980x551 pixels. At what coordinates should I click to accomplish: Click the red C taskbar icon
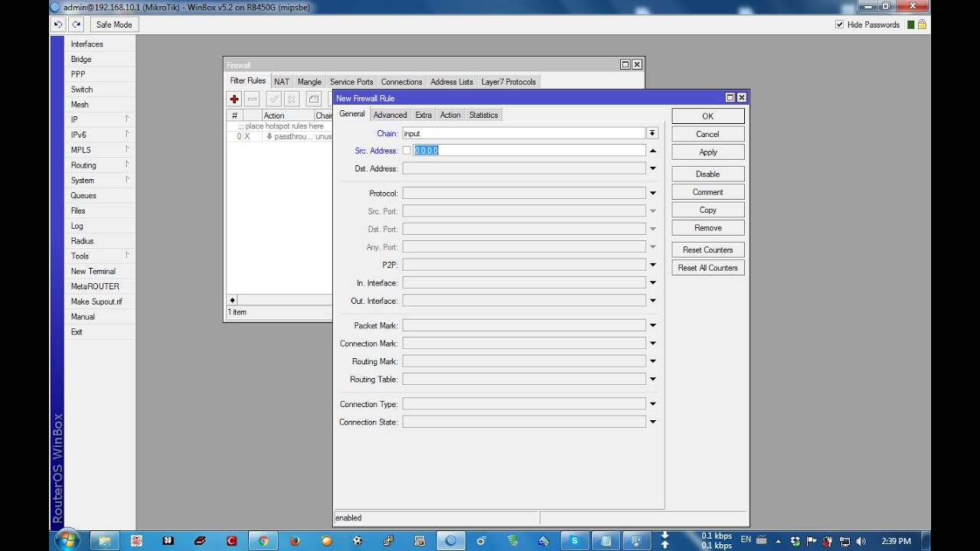(x=231, y=540)
